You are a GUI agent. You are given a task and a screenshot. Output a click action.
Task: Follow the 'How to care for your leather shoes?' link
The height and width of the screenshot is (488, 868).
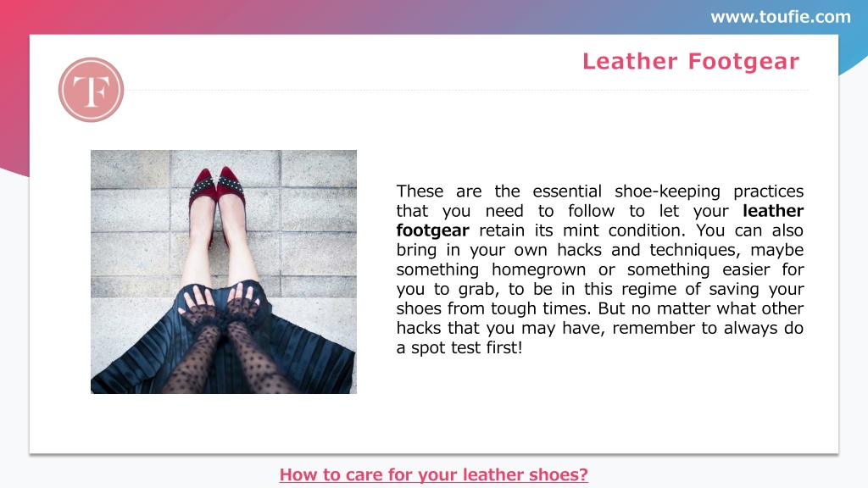click(x=433, y=474)
